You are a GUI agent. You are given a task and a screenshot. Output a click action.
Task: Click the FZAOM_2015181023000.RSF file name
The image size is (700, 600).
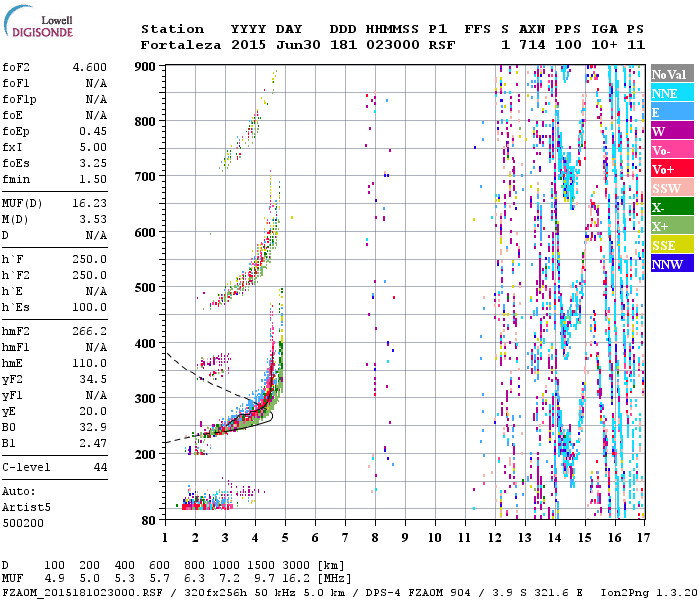point(82,593)
